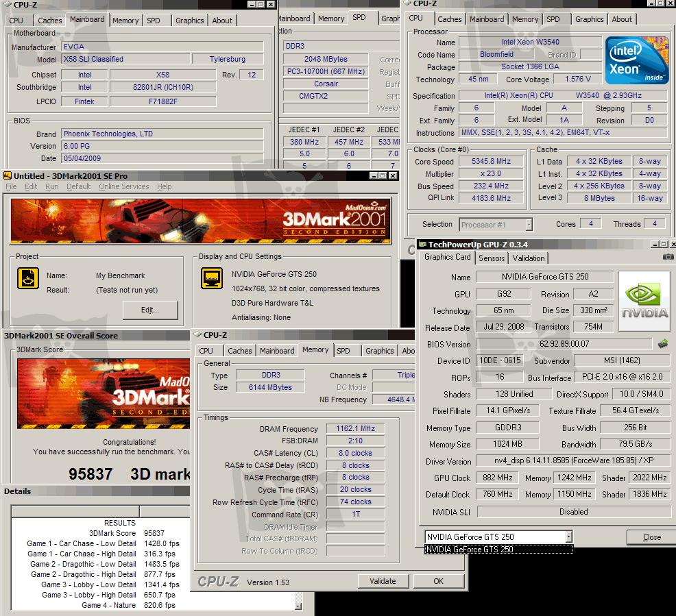Select NVIDIA GeForce GTS 250 list entry
This screenshot has width=676, height=616.
pyautogui.click(x=498, y=550)
